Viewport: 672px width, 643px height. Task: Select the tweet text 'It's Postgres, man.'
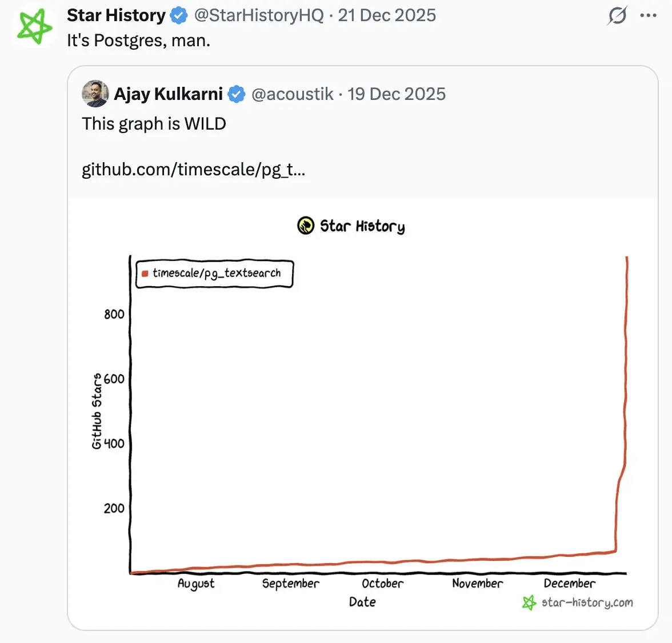138,40
